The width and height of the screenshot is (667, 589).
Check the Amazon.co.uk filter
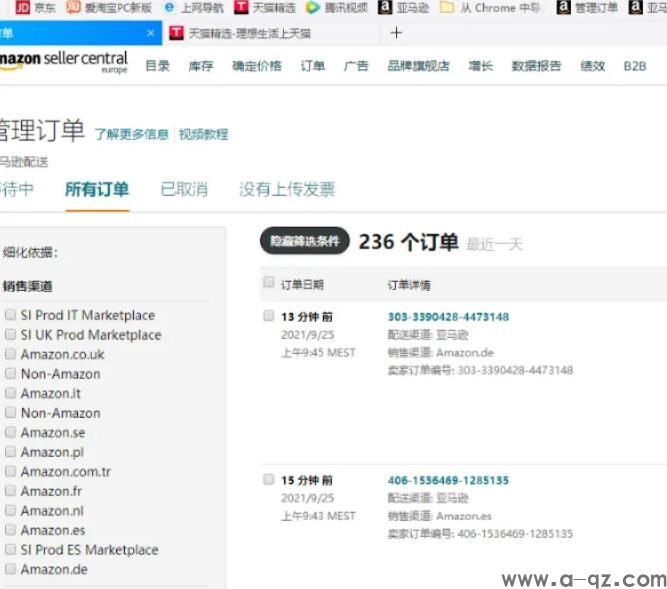[x=10, y=354]
